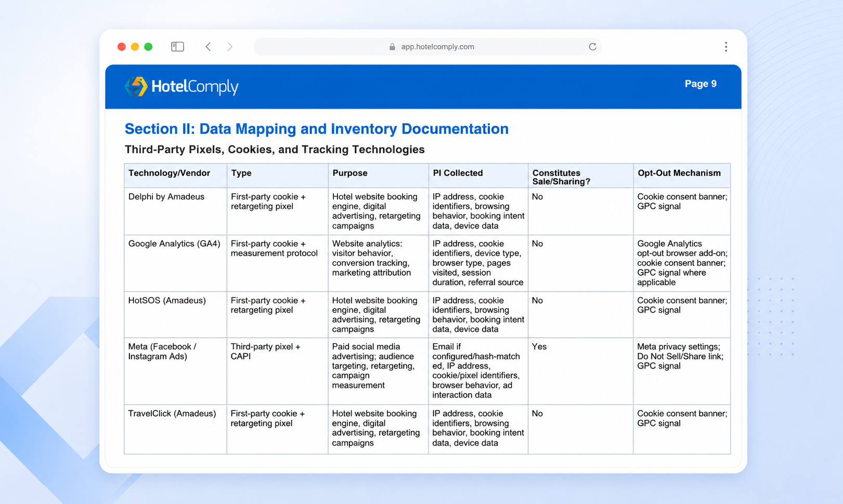Click the Technology/Vendor column header
This screenshot has width=843, height=504.
click(x=175, y=176)
